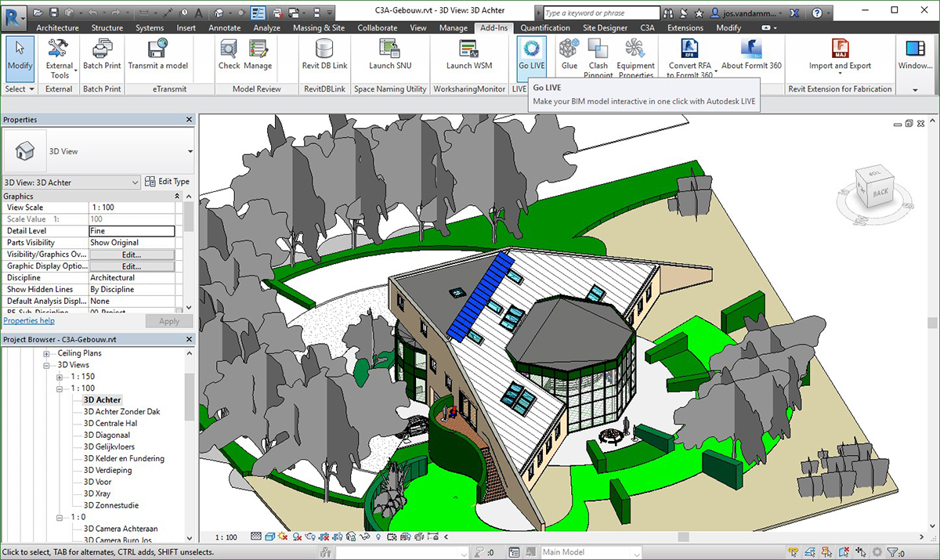Image resolution: width=940 pixels, height=560 pixels.
Task: Open the Massing & Site tab
Action: pos(319,27)
